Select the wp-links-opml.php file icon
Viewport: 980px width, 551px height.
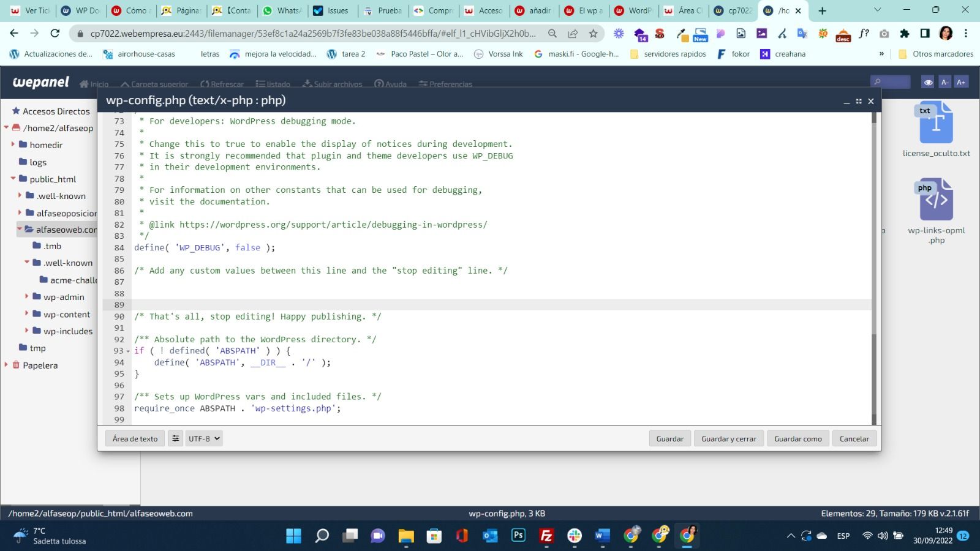coord(936,200)
